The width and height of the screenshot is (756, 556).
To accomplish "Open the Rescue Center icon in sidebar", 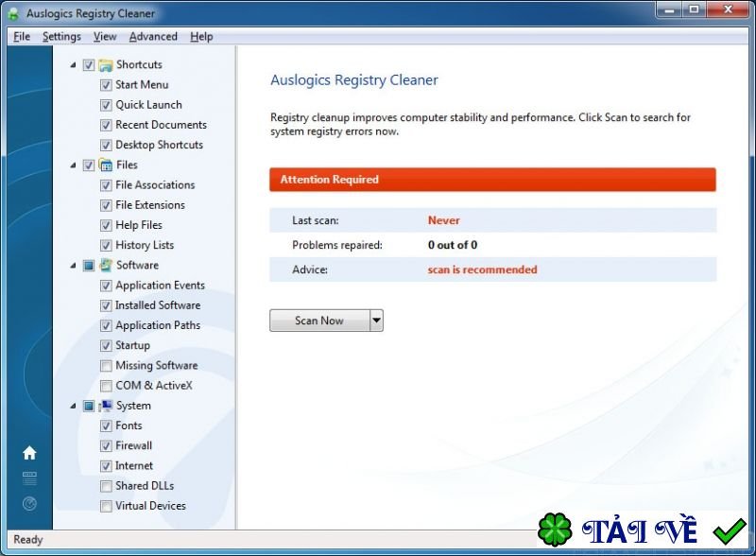I will pyautogui.click(x=29, y=504).
